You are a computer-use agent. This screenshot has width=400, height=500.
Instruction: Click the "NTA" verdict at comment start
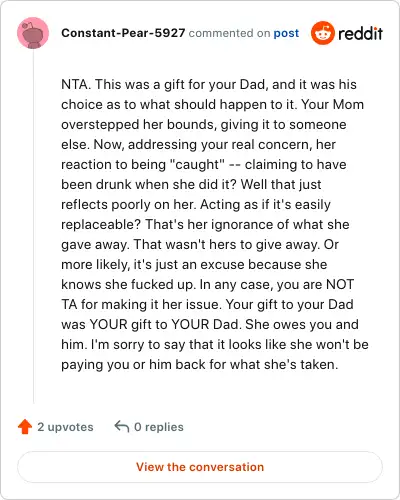click(x=74, y=84)
